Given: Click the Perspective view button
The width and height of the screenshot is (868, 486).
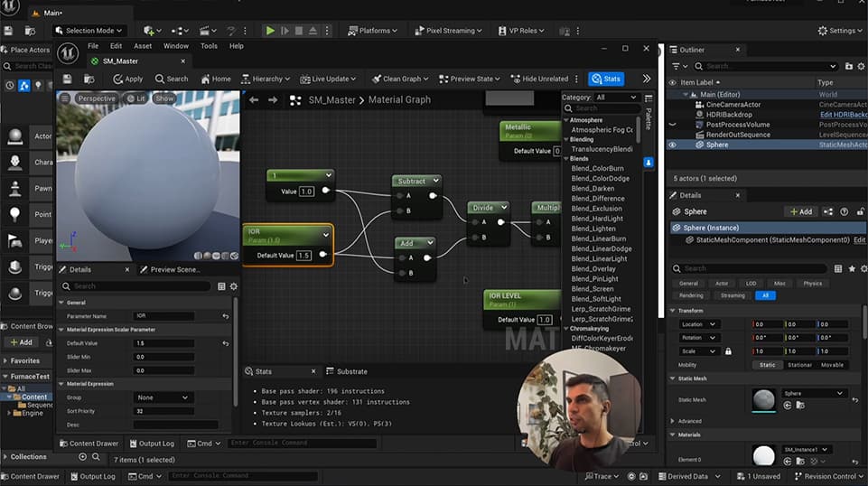Looking at the screenshot, I should tap(97, 98).
